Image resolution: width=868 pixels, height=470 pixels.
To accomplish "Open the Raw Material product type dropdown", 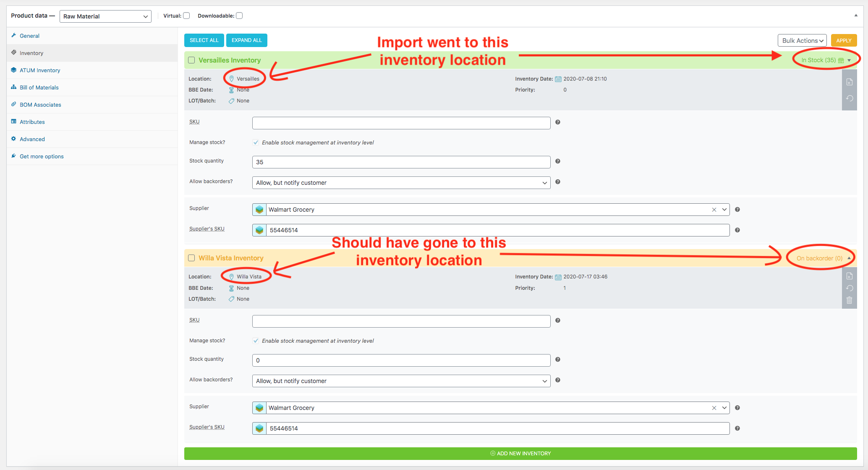I will pyautogui.click(x=105, y=16).
